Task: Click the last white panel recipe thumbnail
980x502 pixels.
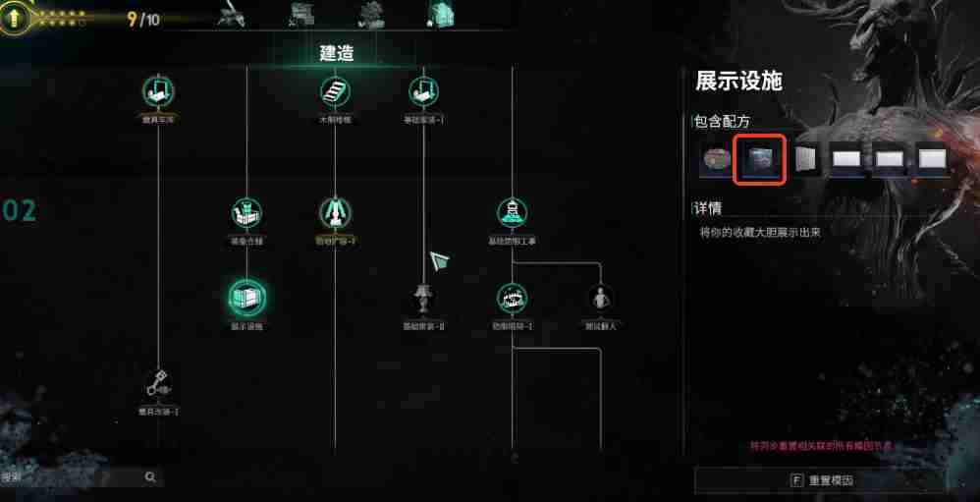Action: point(933,159)
